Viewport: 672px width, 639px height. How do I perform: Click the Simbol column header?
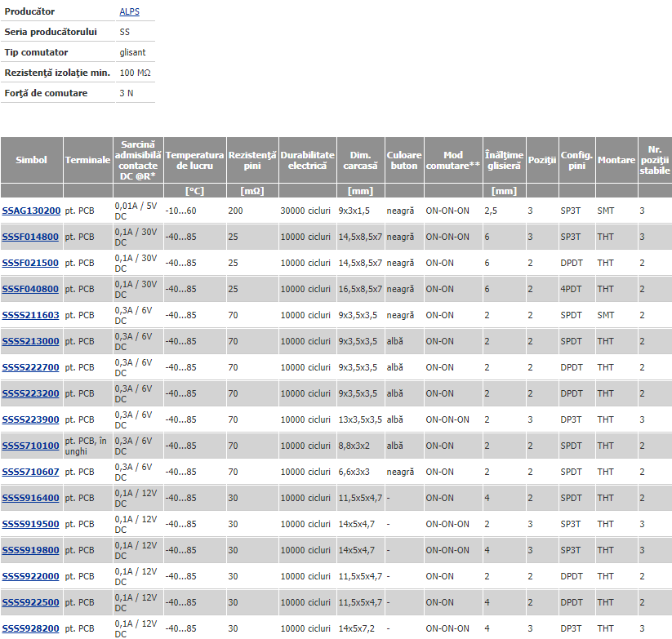pyautogui.click(x=32, y=160)
